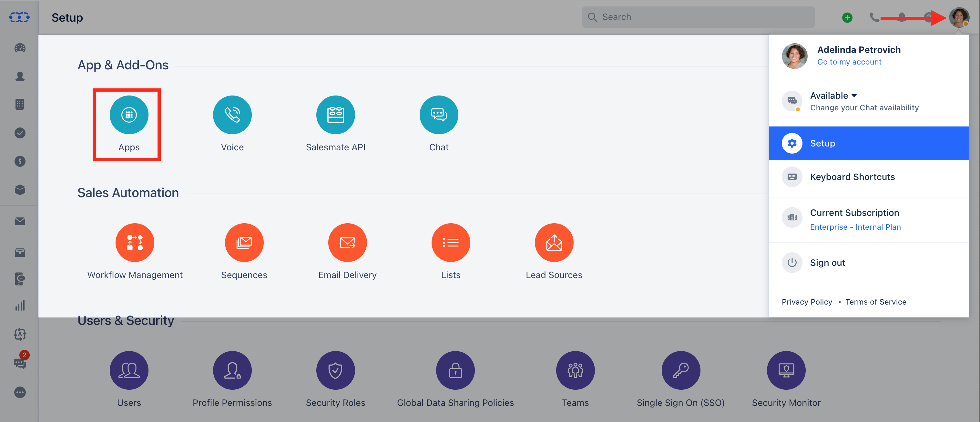This screenshot has width=980, height=422.
Task: Open the Apps add-on icon
Action: (x=129, y=115)
